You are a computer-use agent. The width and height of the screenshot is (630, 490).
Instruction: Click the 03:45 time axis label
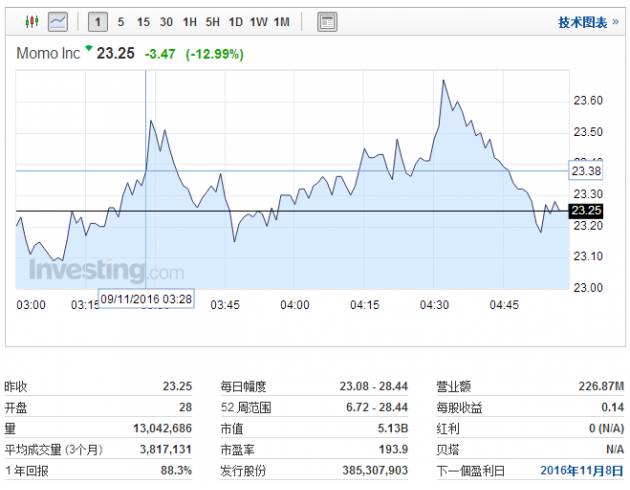225,305
